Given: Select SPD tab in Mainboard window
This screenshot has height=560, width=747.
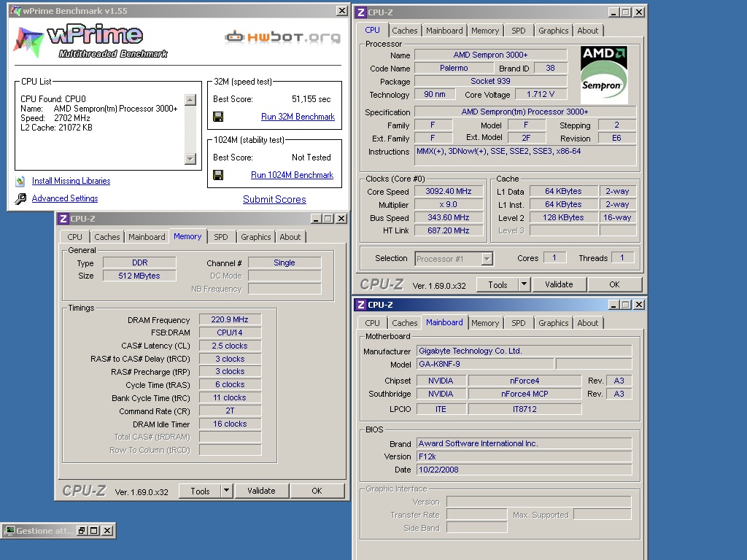Looking at the screenshot, I should [x=519, y=323].
